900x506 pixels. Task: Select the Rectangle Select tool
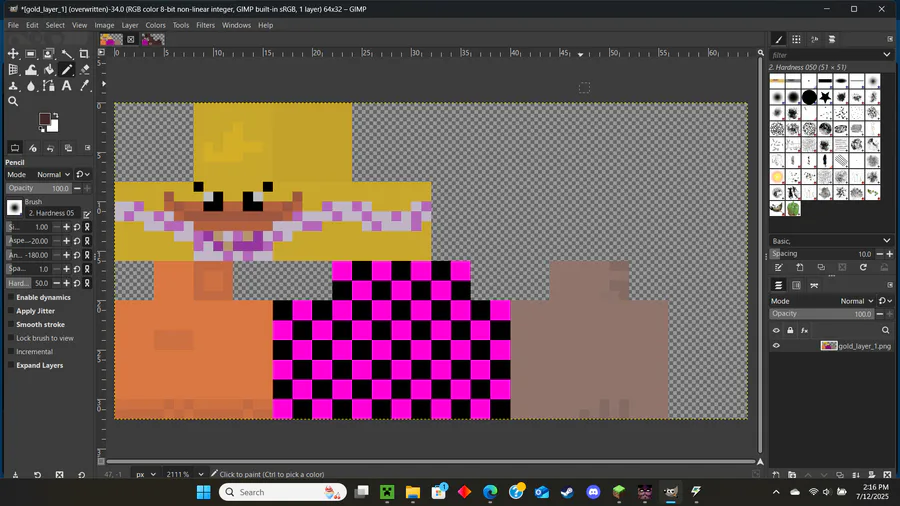click(x=31, y=53)
